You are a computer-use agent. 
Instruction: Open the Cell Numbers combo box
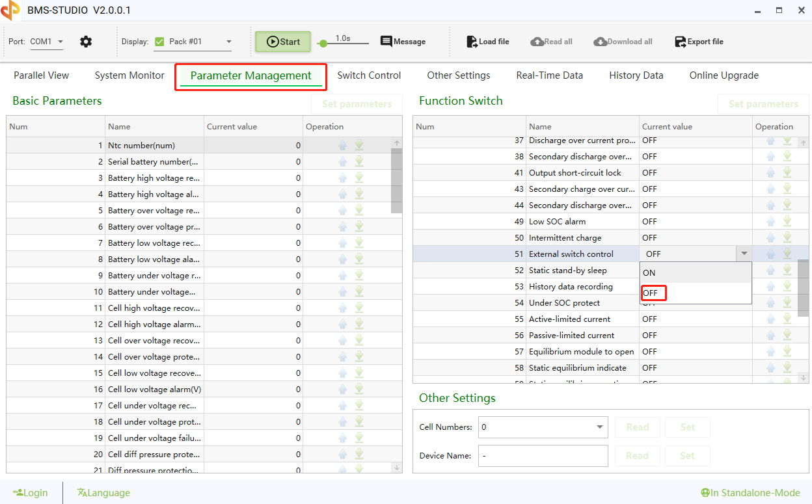coord(543,427)
